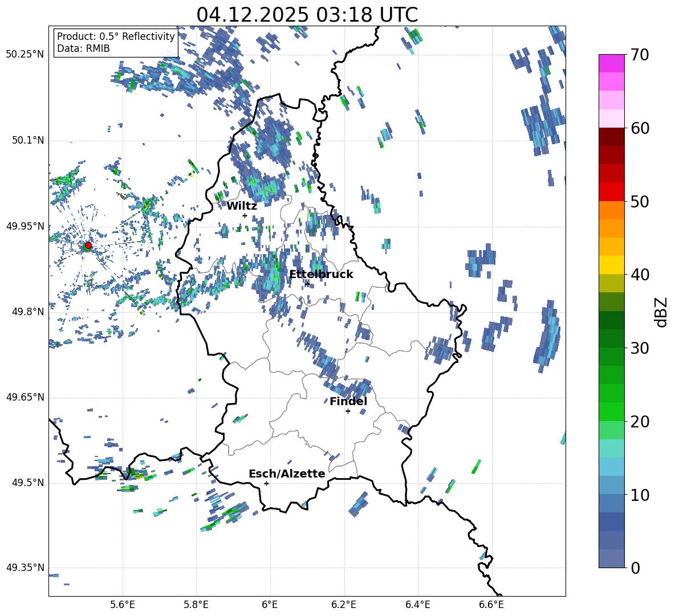Click the 60 colorbar tick label
675x616 pixels.
click(x=640, y=128)
